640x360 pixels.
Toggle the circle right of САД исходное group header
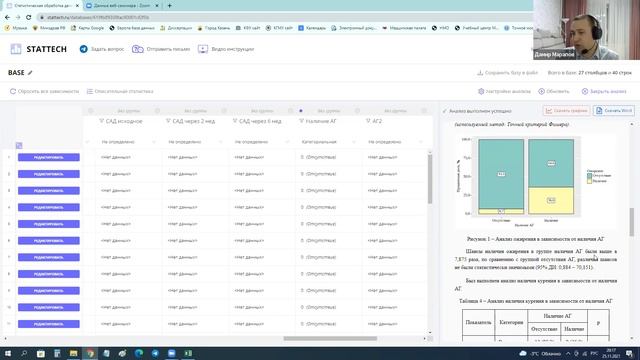coord(158,111)
